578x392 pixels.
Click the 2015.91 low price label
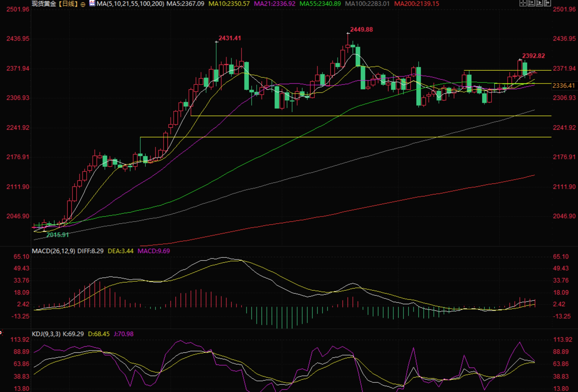[57, 235]
